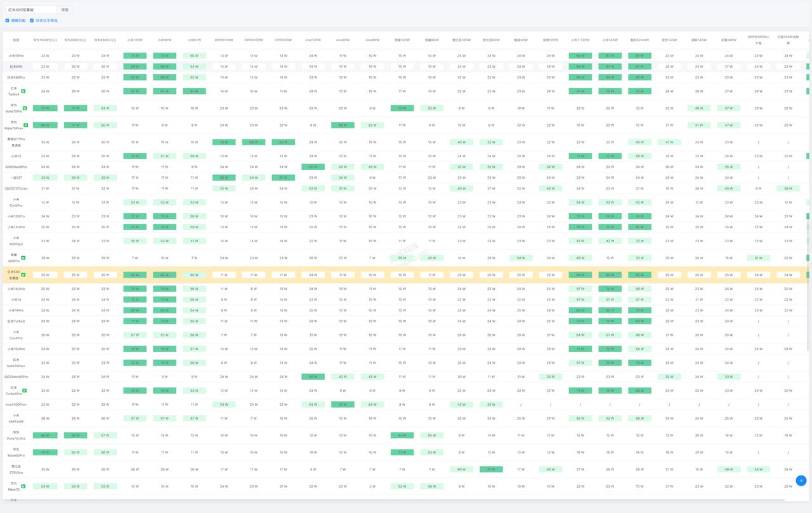This screenshot has width=812, height=513.
Task: Click the 酷态科140W column header
Action: (x=639, y=40)
